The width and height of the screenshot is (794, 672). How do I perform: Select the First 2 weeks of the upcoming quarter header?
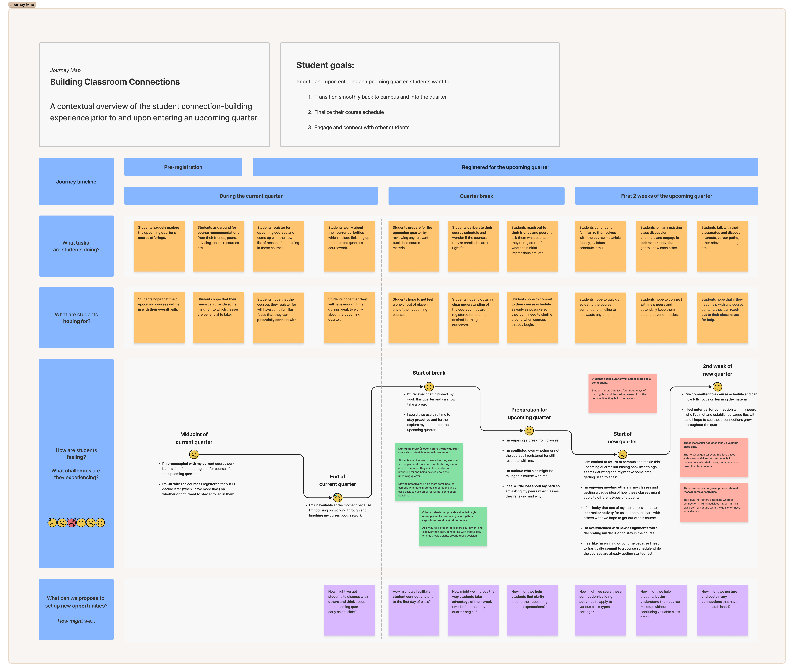(x=666, y=196)
